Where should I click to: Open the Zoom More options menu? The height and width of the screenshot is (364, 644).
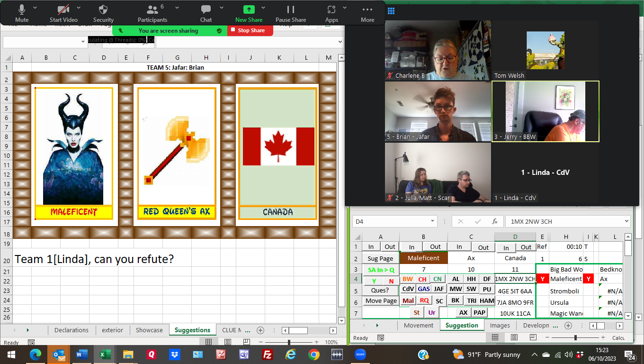pos(367,13)
